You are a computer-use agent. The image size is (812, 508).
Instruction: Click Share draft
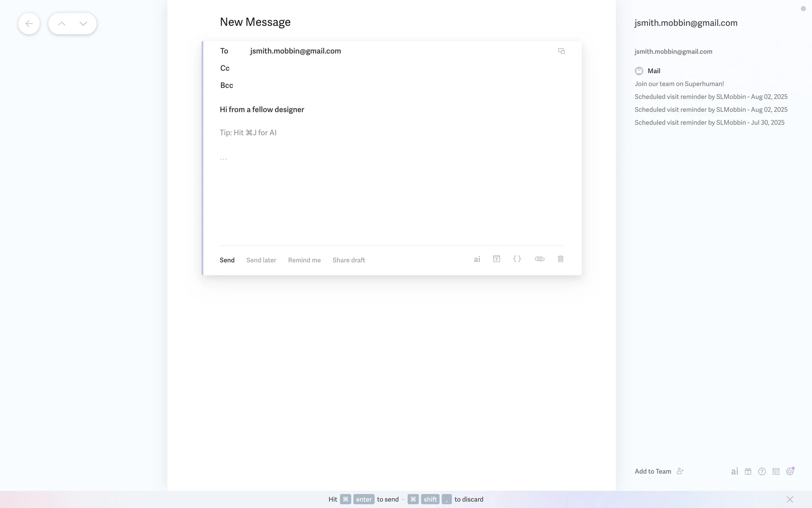point(348,260)
